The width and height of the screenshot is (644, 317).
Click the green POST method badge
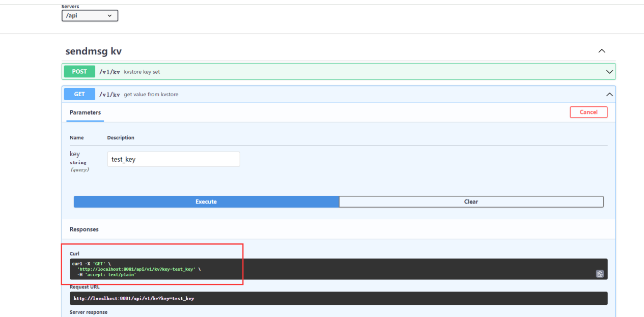click(79, 72)
